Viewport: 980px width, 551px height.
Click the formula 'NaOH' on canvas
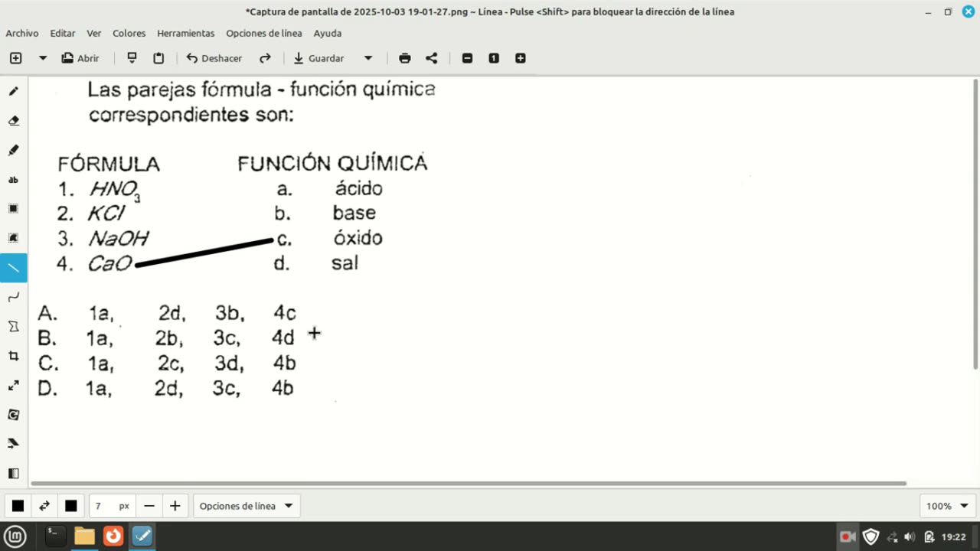click(x=118, y=239)
